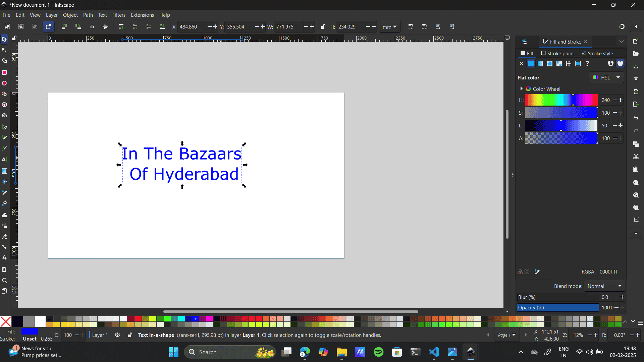This screenshot has height=362, width=644.
Task: Open the Path menu
Action: point(88,15)
